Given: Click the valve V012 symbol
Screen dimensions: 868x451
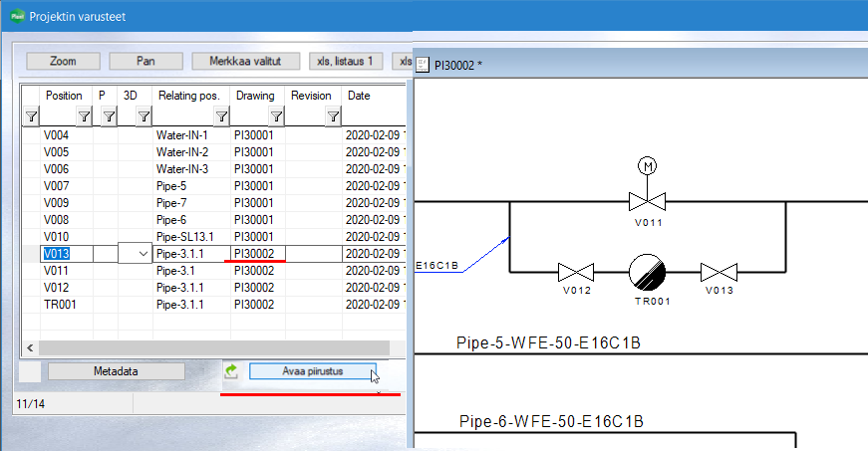Looking at the screenshot, I should point(575,272).
